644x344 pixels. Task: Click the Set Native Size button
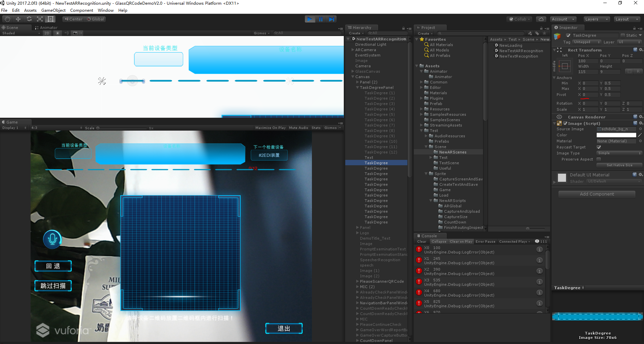[x=619, y=165]
